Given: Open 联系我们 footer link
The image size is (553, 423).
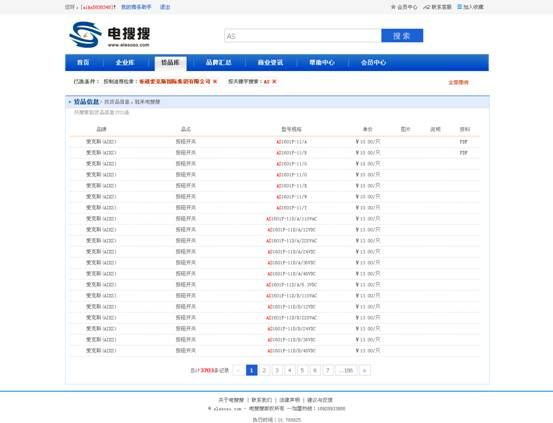Looking at the screenshot, I should pyautogui.click(x=262, y=400).
